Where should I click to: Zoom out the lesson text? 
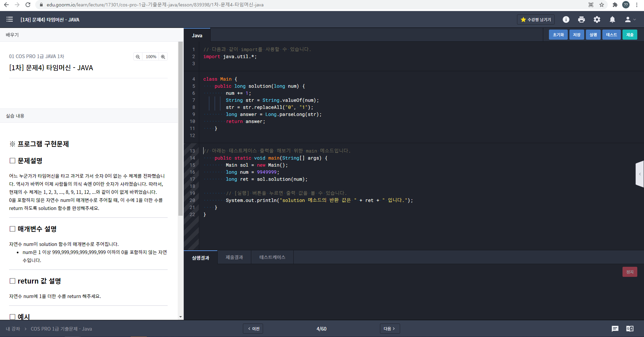tap(138, 57)
